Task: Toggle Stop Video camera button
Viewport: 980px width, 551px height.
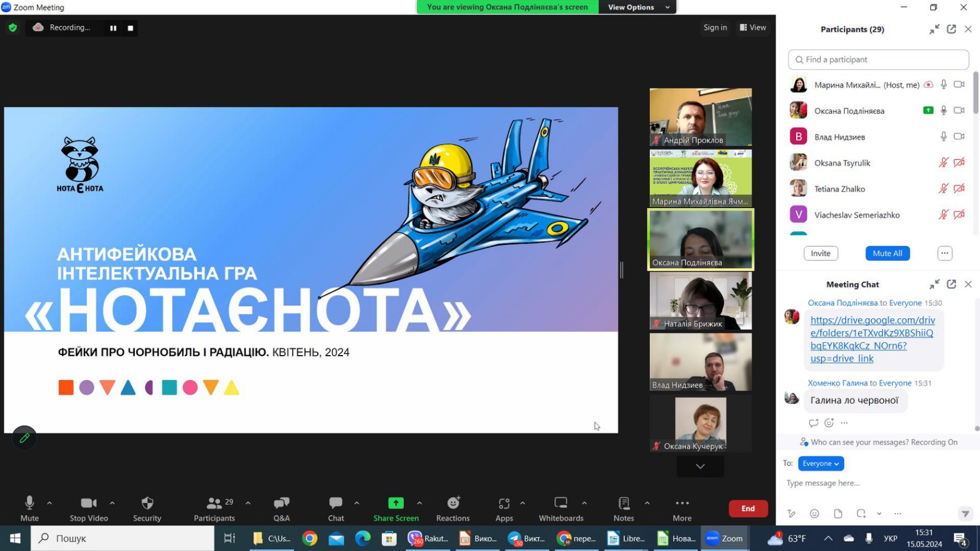Action: coord(89,508)
